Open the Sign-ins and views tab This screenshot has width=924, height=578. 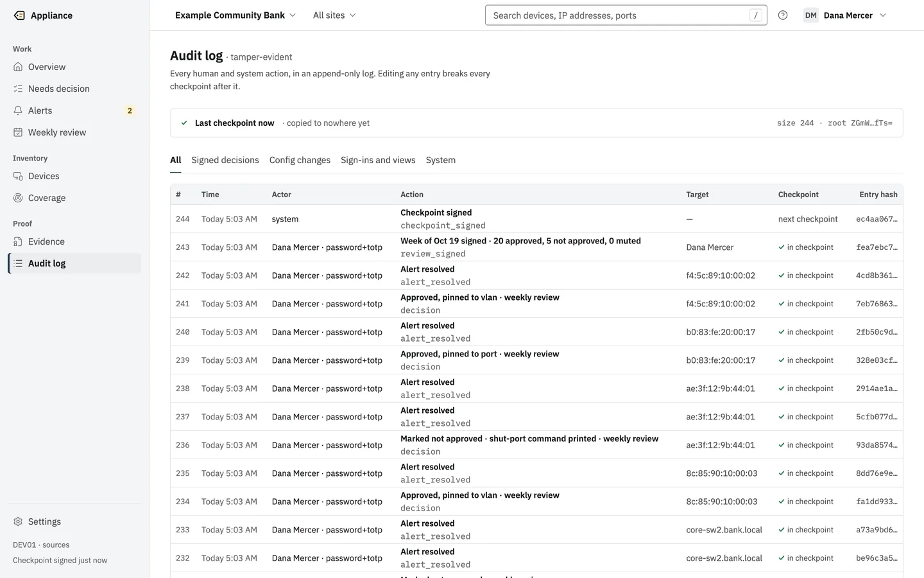(x=378, y=160)
